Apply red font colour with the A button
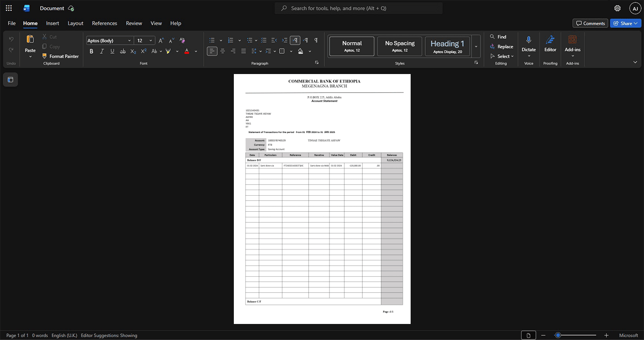This screenshot has width=644, height=340. coord(187,51)
